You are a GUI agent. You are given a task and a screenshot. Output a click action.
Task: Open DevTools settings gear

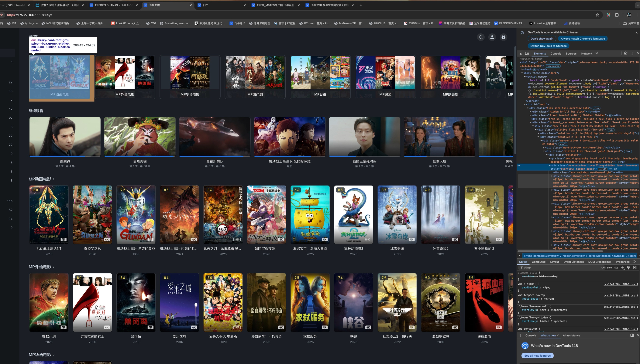point(625,53)
